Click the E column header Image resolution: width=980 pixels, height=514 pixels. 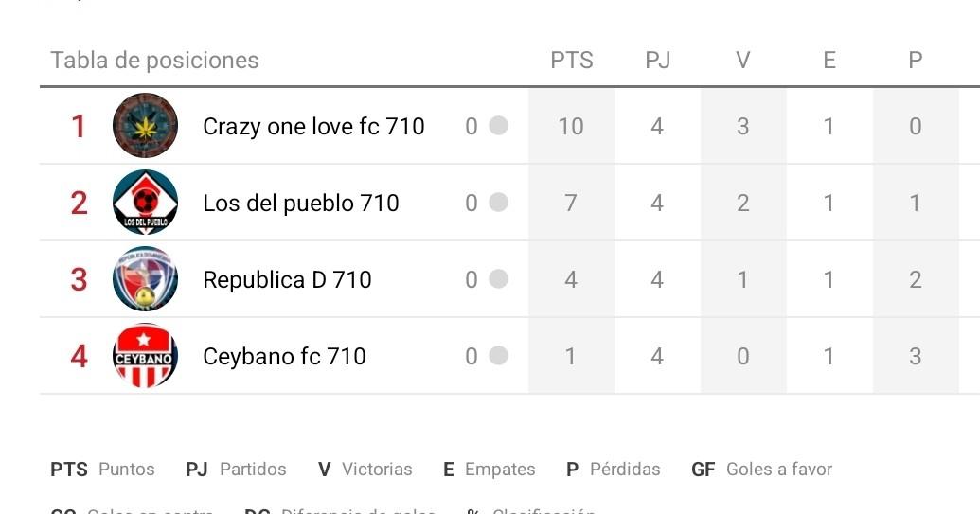pos(829,61)
